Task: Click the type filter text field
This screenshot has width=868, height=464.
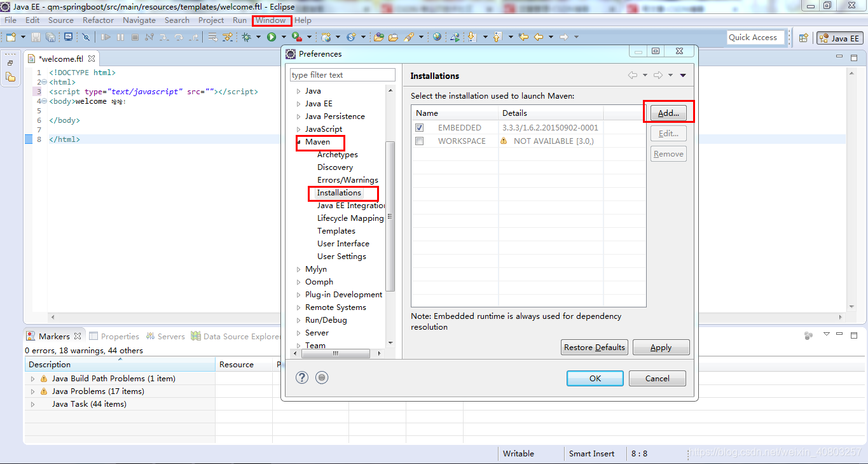Action: point(343,75)
